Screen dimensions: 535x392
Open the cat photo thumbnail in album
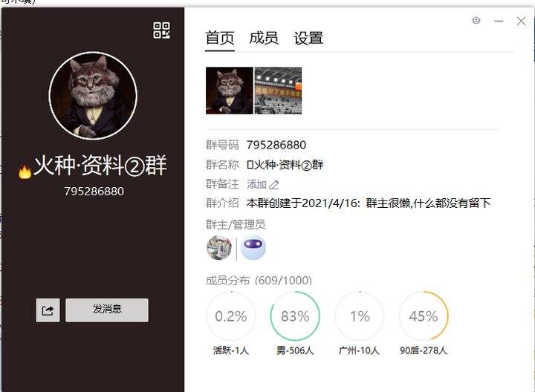tap(230, 91)
